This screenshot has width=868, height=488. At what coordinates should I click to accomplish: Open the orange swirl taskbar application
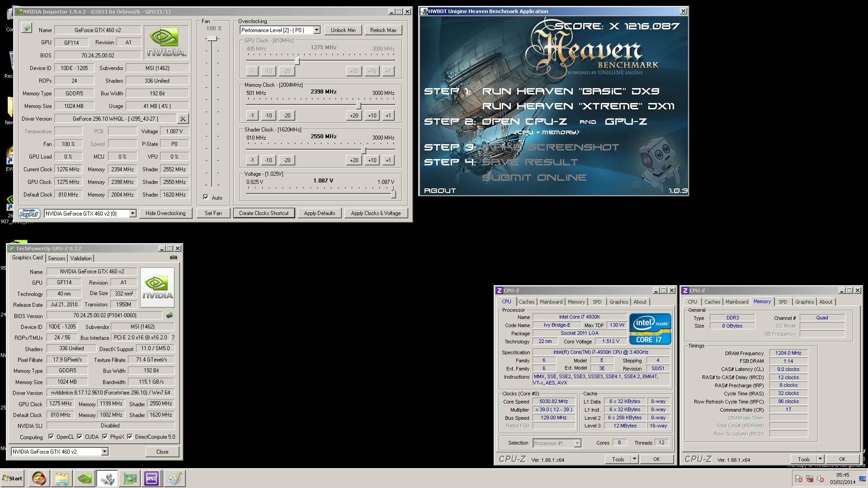click(x=39, y=479)
